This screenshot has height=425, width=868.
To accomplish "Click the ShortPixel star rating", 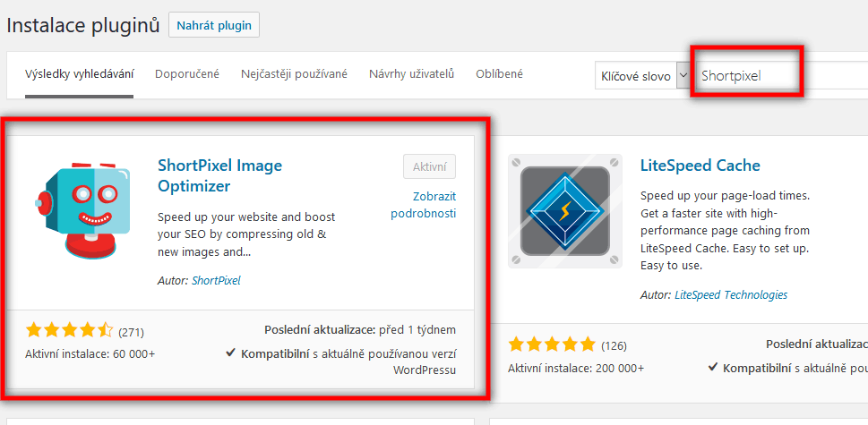I will coord(69,331).
